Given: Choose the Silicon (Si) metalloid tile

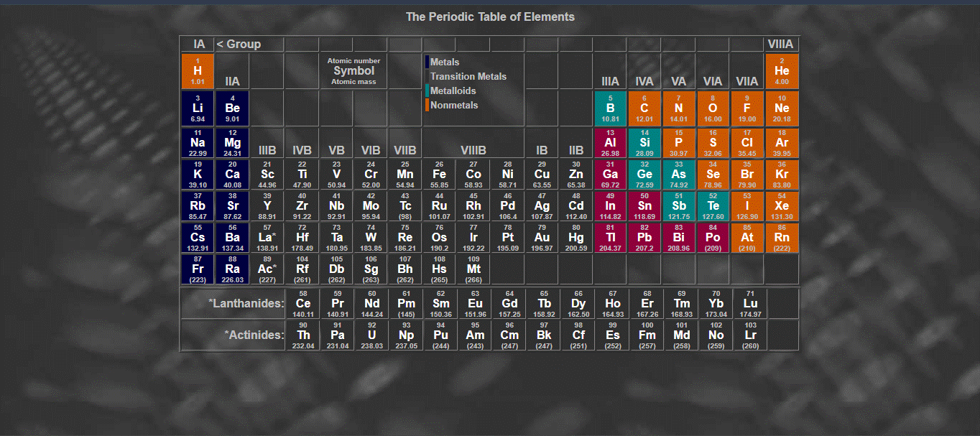Looking at the screenshot, I should [x=644, y=143].
